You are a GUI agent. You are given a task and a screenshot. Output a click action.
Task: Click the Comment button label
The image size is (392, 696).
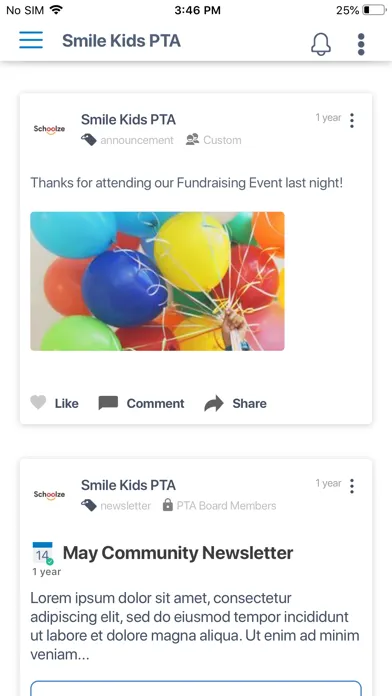click(x=155, y=403)
